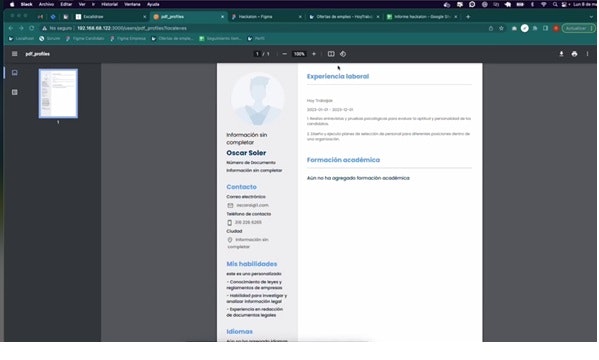Open a new browser tab
This screenshot has width=599, height=360.
click(468, 17)
